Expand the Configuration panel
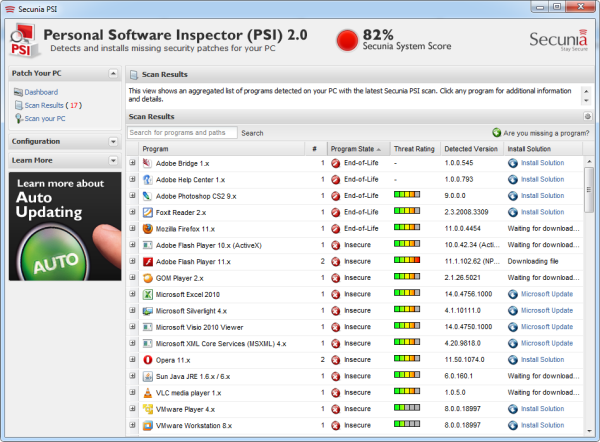 [x=113, y=142]
